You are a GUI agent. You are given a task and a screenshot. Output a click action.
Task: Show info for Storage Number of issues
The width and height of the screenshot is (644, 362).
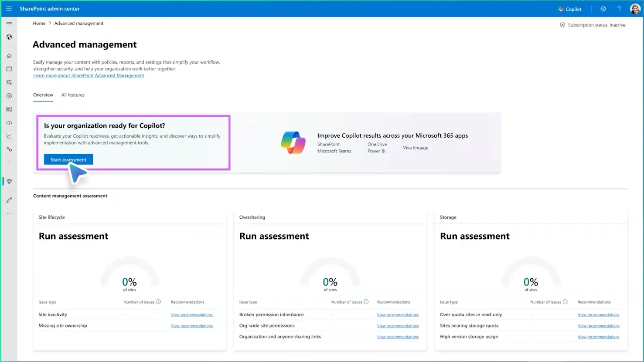pyautogui.click(x=566, y=302)
